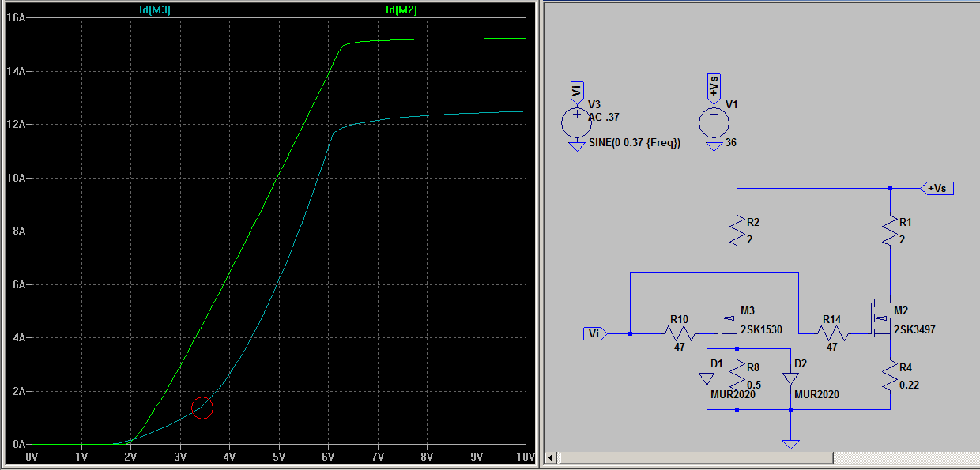
Task: Click resistor R4 symbol
Action: [890, 375]
